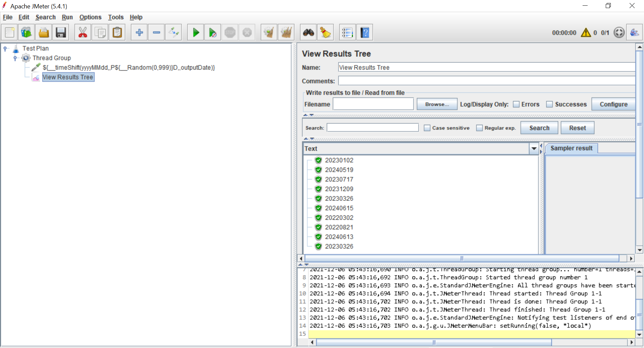Switch to the Sampler result tab
This screenshot has height=348, width=644.
[572, 148]
